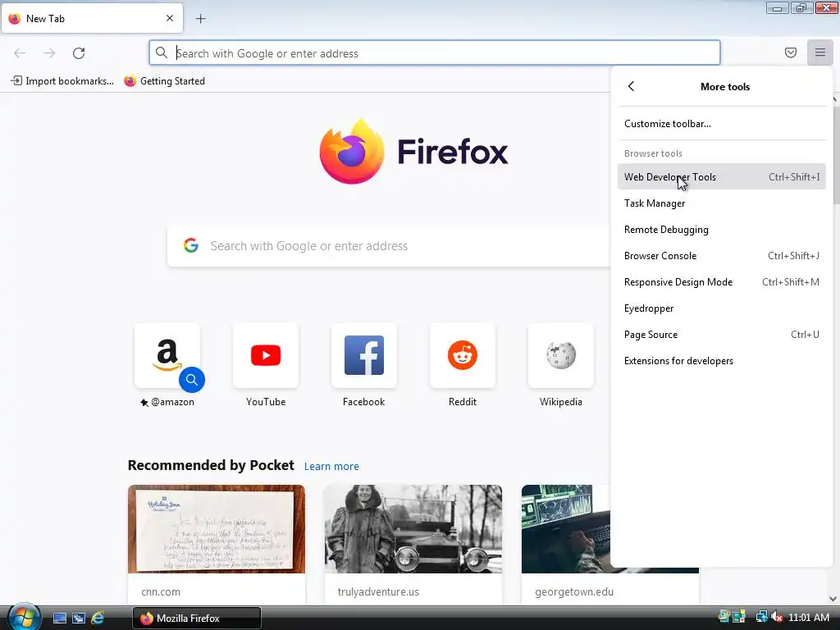
Task: Open the Firefox application menu button
Action: point(819,52)
